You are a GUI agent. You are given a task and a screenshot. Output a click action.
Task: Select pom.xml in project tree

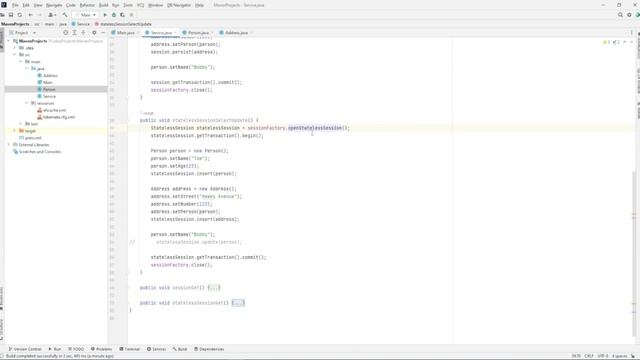pyautogui.click(x=33, y=138)
